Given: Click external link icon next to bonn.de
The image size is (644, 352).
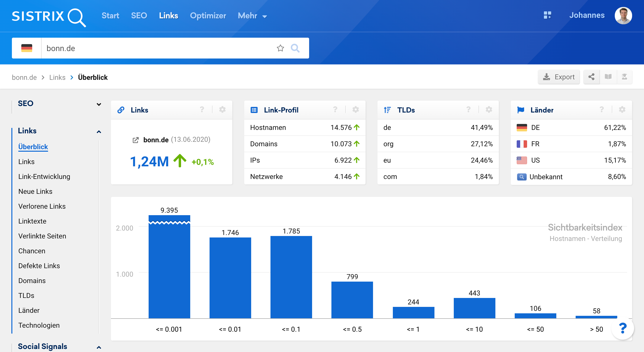Looking at the screenshot, I should 135,140.
